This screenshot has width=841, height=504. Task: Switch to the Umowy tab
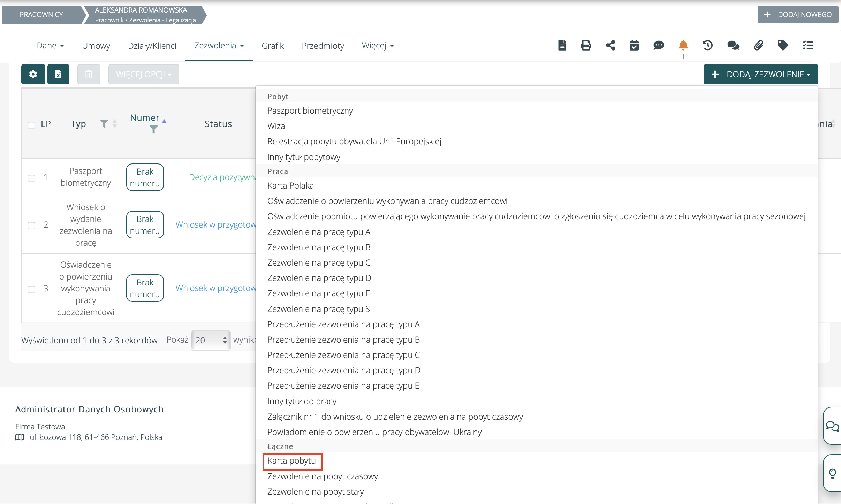coord(96,46)
